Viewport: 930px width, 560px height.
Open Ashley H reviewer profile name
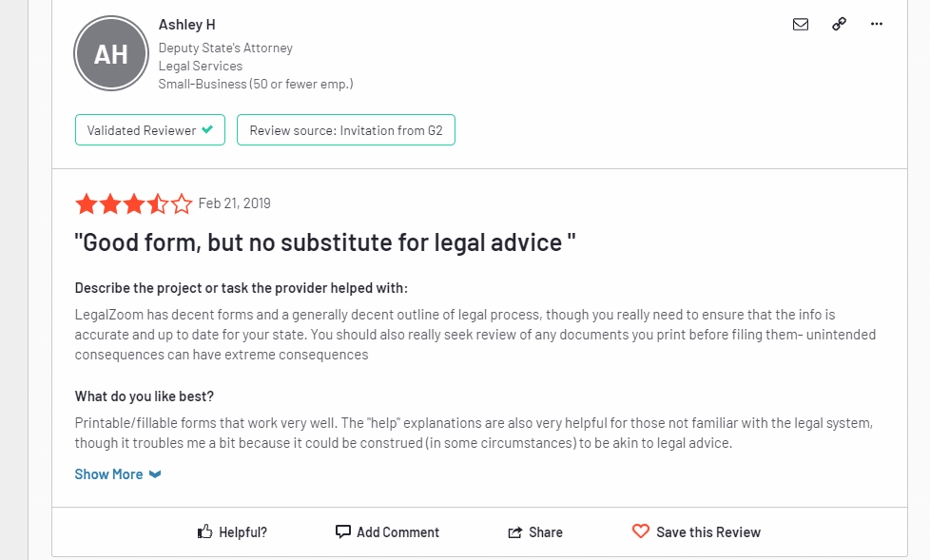coord(186,25)
